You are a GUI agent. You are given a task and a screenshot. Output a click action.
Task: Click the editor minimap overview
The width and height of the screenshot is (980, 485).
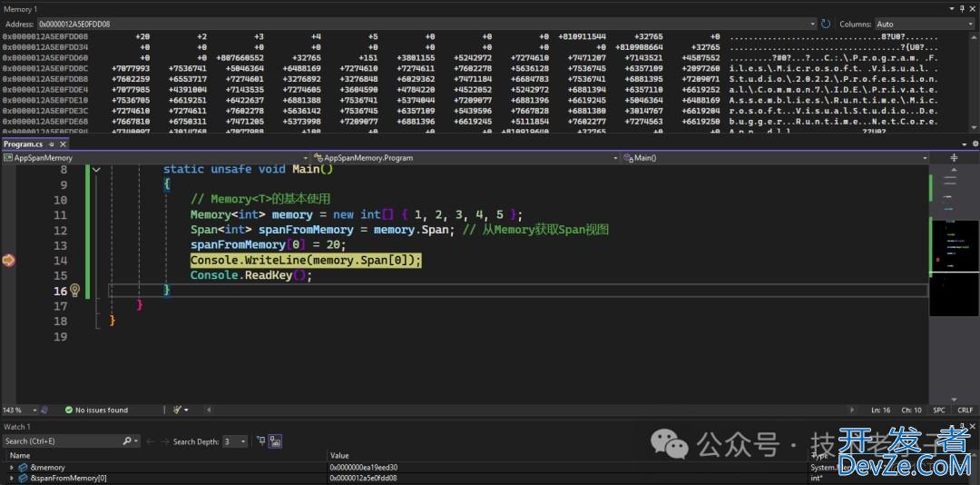(953, 267)
